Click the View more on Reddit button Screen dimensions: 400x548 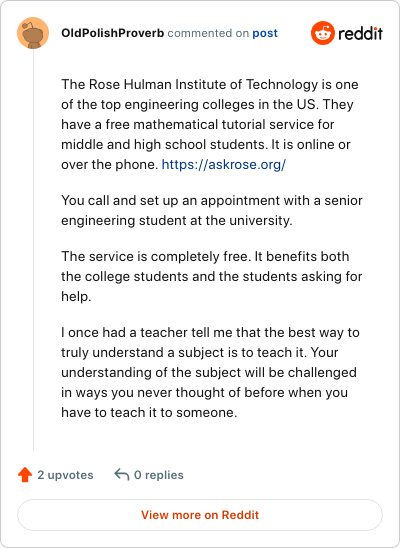tap(200, 515)
